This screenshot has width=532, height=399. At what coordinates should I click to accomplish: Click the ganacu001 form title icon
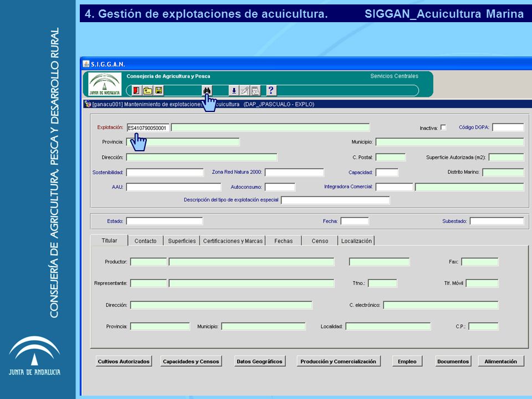pyautogui.click(x=88, y=104)
